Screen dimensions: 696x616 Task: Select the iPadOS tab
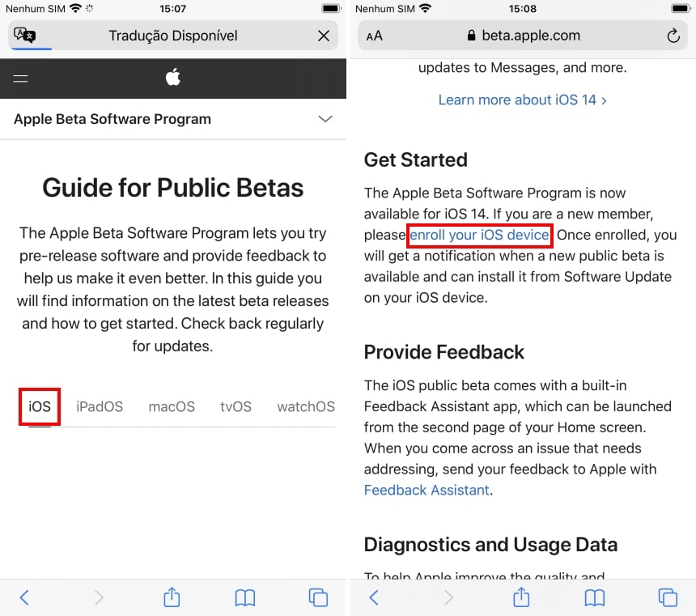click(100, 406)
